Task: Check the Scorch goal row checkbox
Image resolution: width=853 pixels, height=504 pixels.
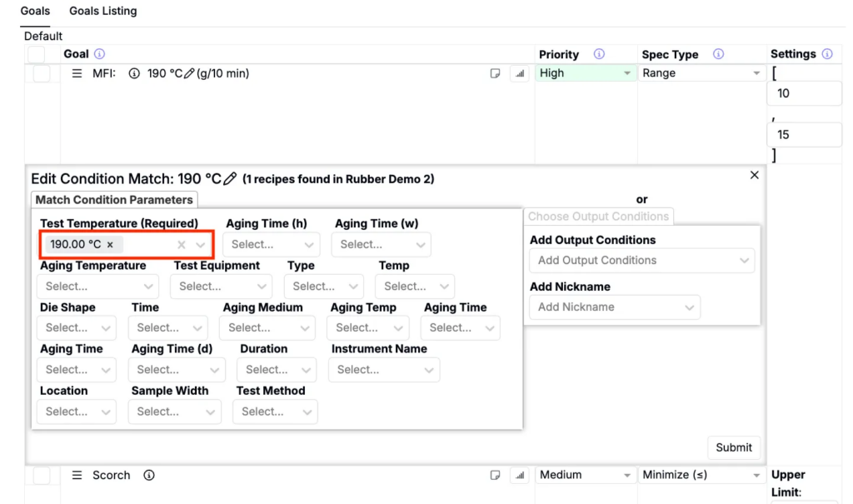Action: tap(42, 475)
